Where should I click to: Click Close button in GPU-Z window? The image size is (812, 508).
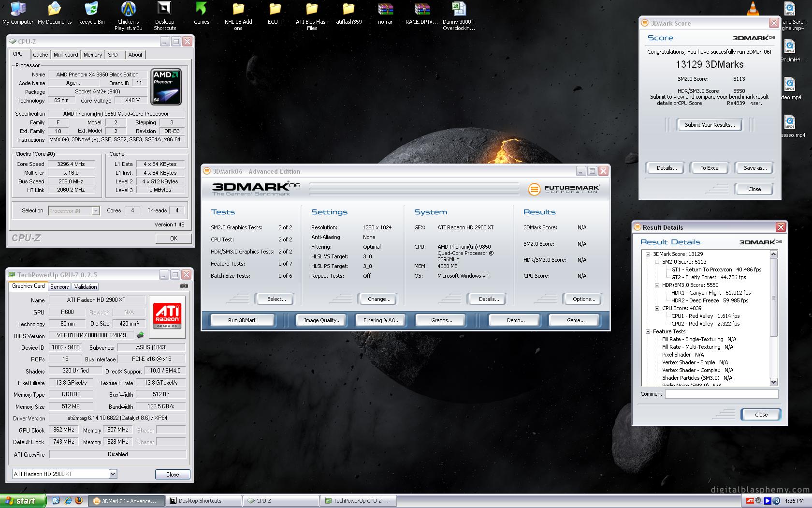tap(173, 474)
